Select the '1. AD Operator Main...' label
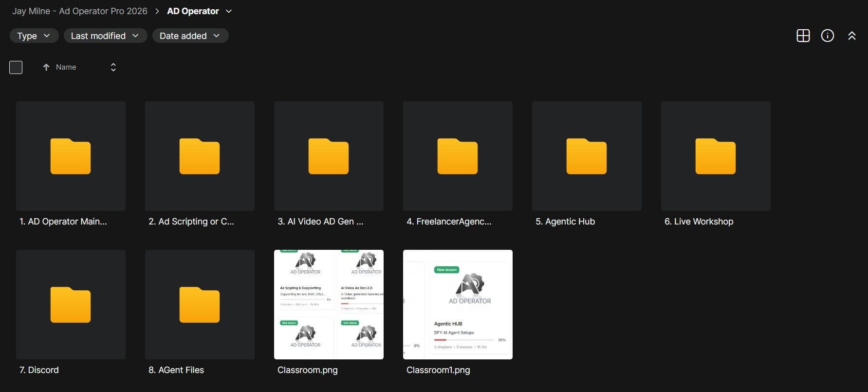Image resolution: width=868 pixels, height=392 pixels. (x=63, y=222)
